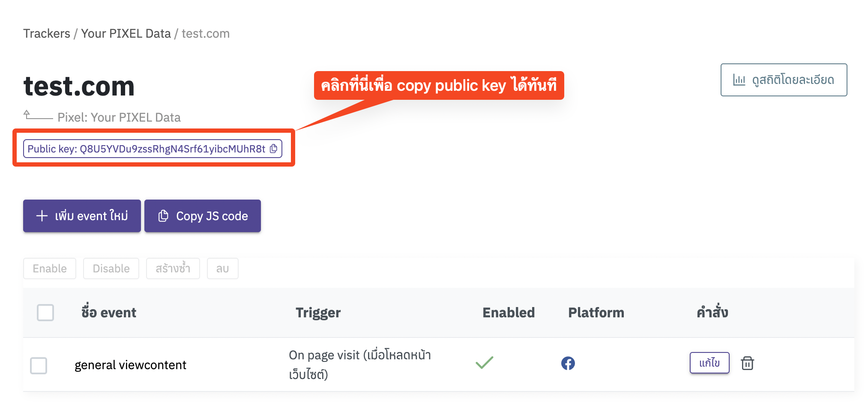Check the general viewcontent row checkbox

(39, 365)
